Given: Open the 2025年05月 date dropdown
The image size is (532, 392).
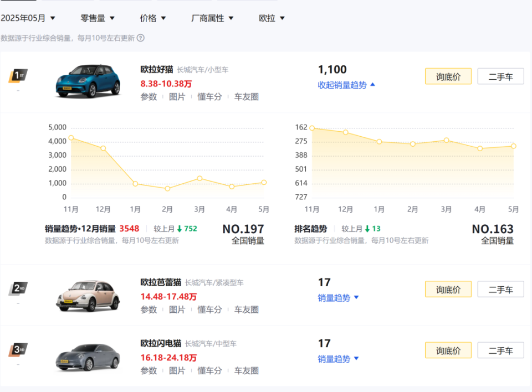Looking at the screenshot, I should pos(28,18).
